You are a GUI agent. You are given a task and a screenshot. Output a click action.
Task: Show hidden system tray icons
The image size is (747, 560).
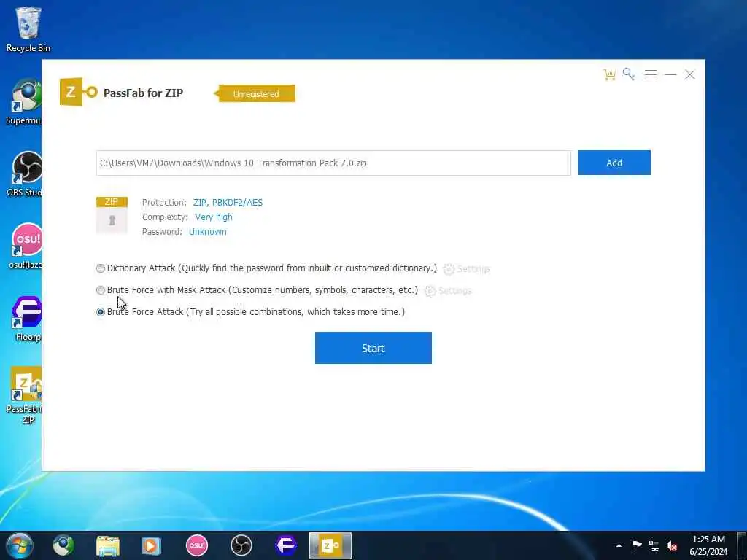tap(619, 546)
